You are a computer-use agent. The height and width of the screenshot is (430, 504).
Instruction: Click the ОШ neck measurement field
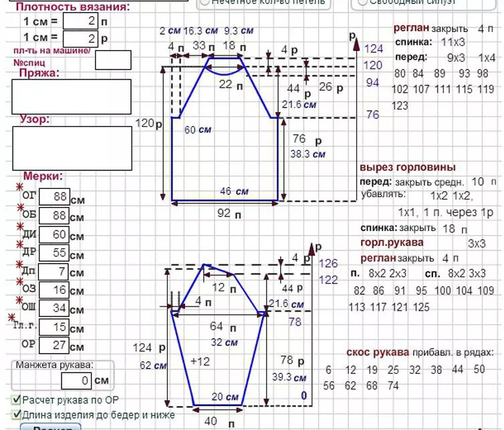pos(54,308)
